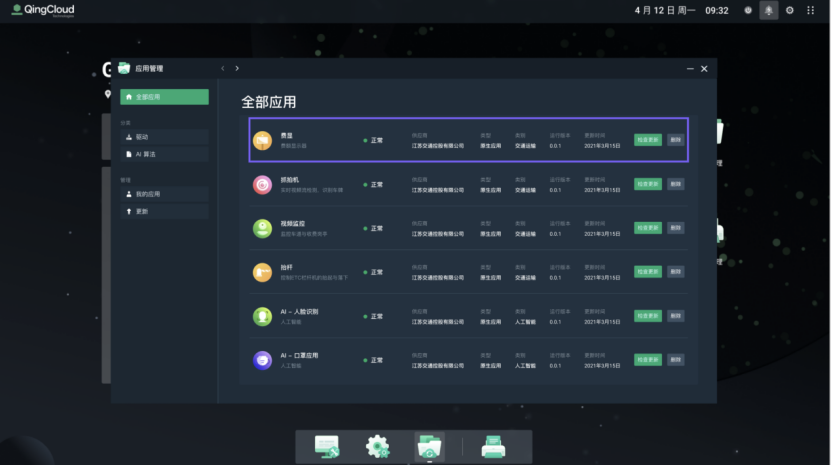Open the 费显 app icon
Image resolution: width=831 pixels, height=465 pixels.
click(x=262, y=141)
